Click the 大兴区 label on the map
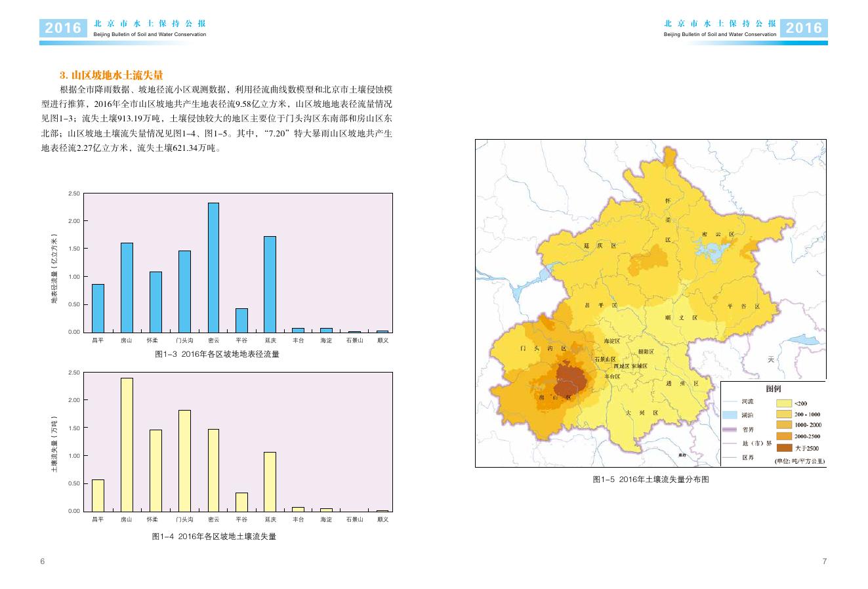The width and height of the screenshot is (868, 589). 640,413
